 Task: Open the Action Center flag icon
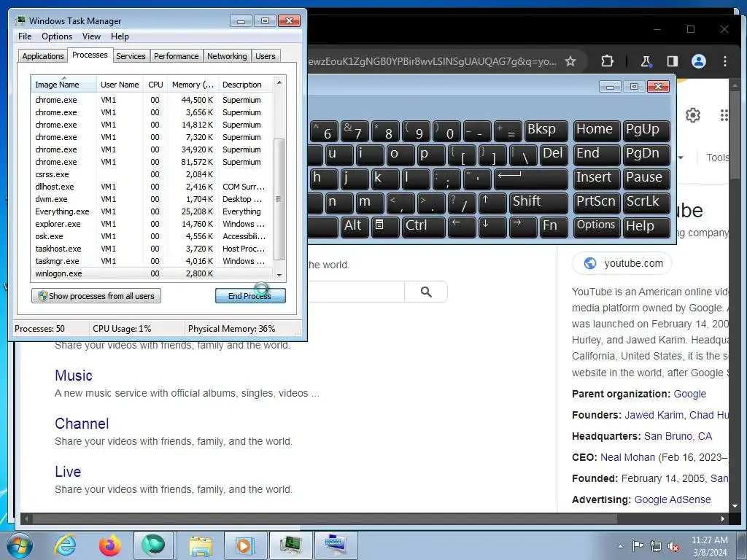pos(638,545)
